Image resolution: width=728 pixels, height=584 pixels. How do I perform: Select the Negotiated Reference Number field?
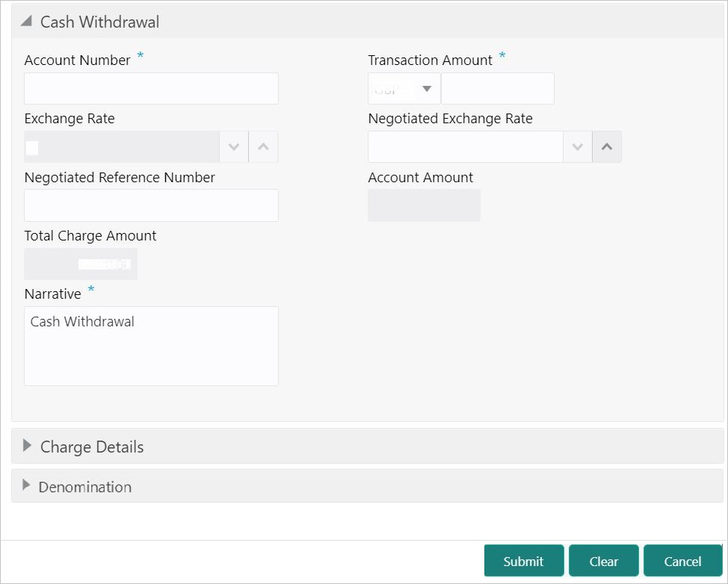click(x=152, y=205)
